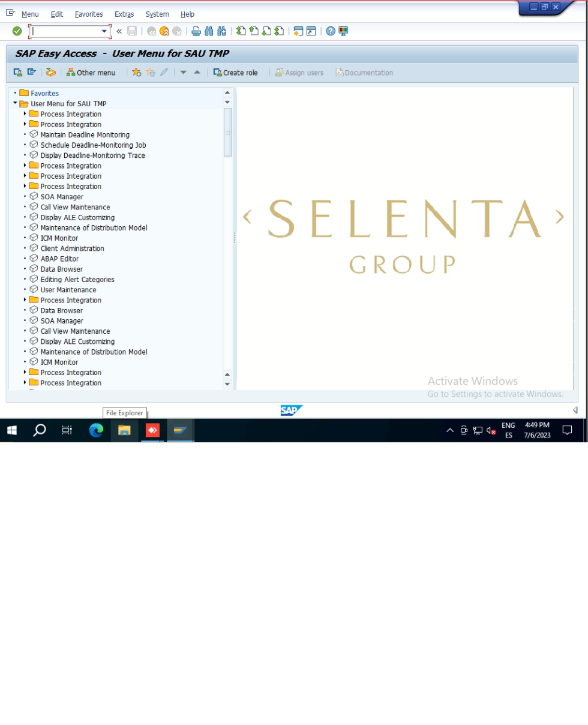Click the Last Page icon
The height and width of the screenshot is (725, 588).
click(278, 31)
